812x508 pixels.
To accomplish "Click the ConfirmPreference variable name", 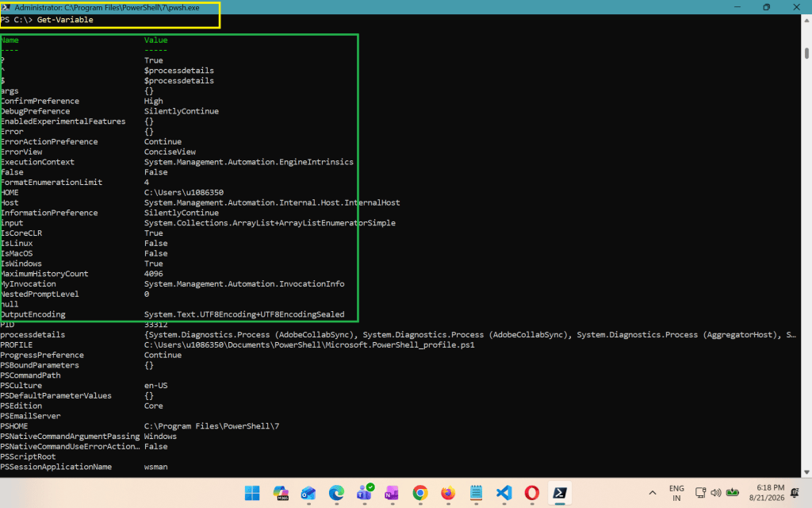I will point(40,101).
